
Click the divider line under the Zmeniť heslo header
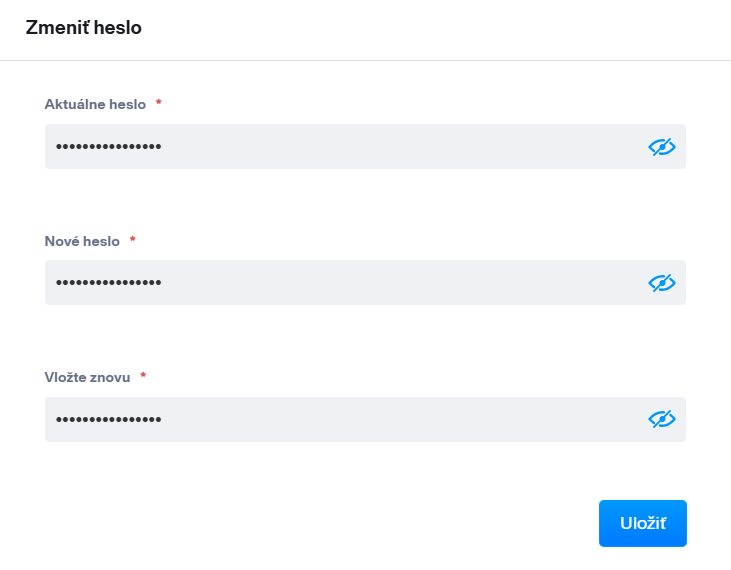365,60
